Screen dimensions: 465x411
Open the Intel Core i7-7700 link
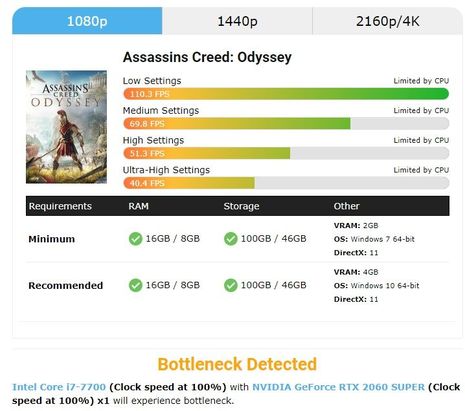(59, 387)
